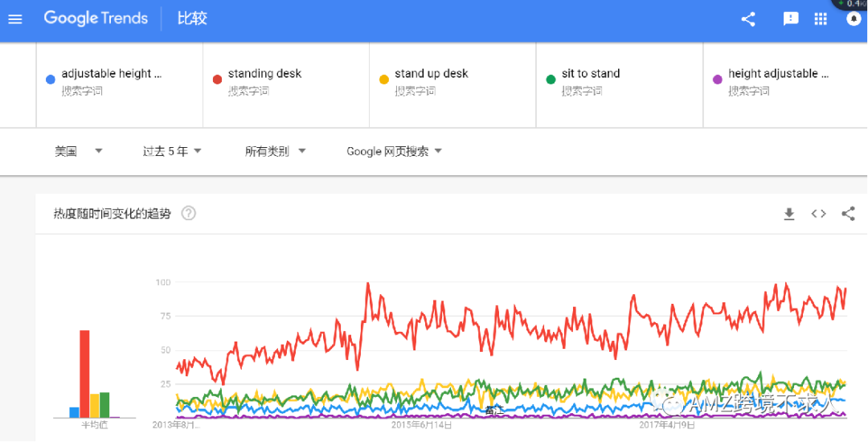Open the 过去 5 年 time range dropdown
868x442 pixels.
[x=172, y=151]
